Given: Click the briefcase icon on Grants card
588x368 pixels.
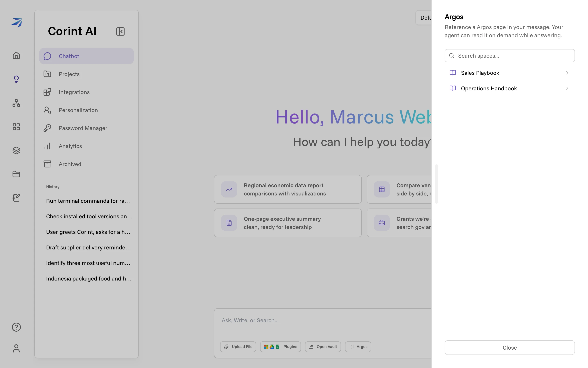Looking at the screenshot, I should point(382,223).
